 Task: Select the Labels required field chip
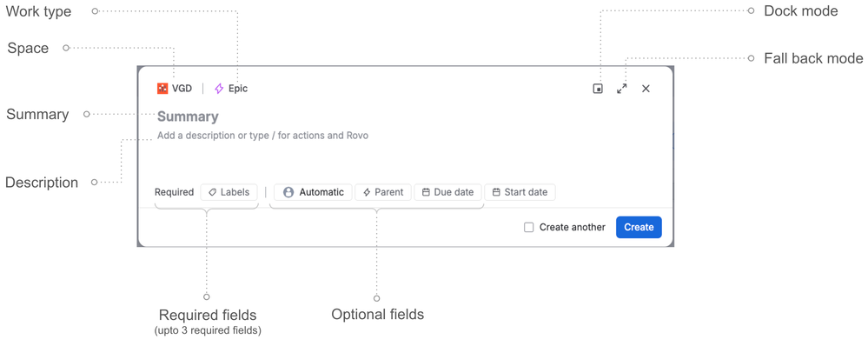tap(229, 192)
